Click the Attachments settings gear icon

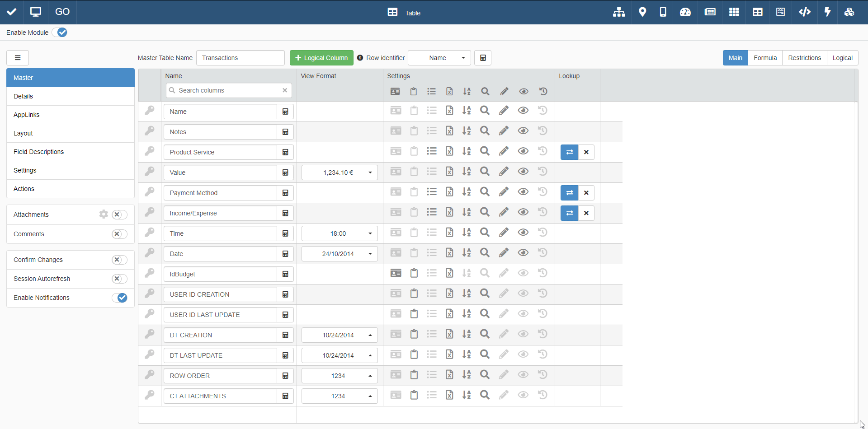pos(104,214)
